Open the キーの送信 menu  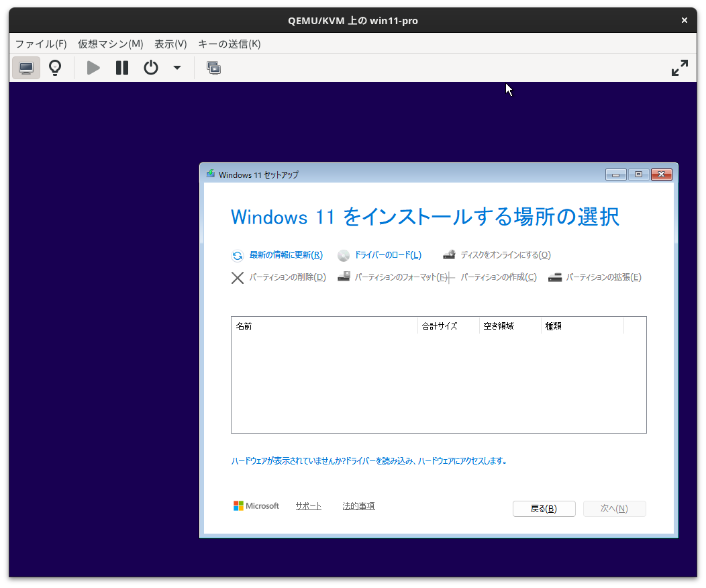229,44
